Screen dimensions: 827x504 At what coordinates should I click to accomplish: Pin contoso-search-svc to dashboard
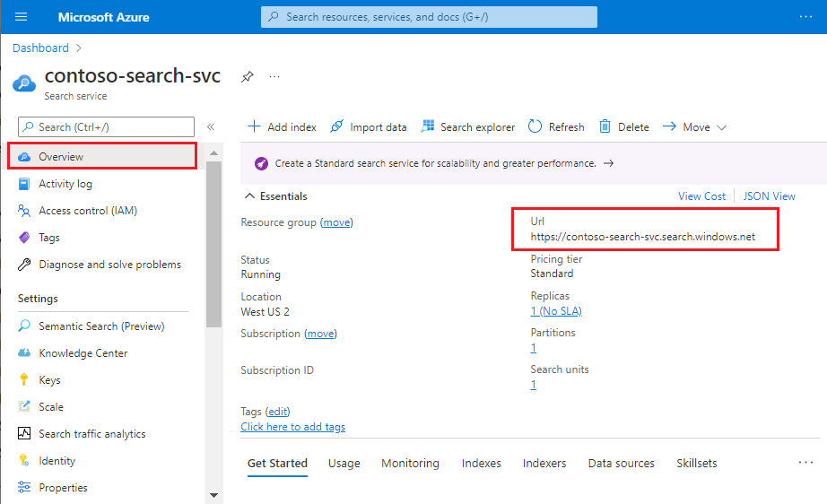(x=247, y=77)
